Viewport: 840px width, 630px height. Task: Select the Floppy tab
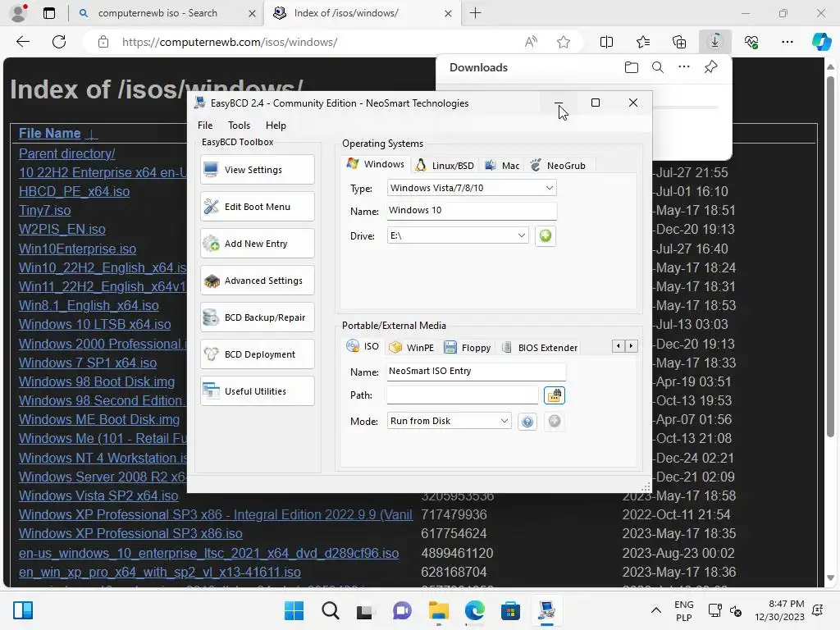pos(468,348)
